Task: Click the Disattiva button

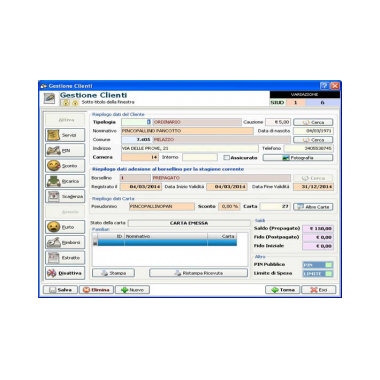Action: [x=65, y=273]
